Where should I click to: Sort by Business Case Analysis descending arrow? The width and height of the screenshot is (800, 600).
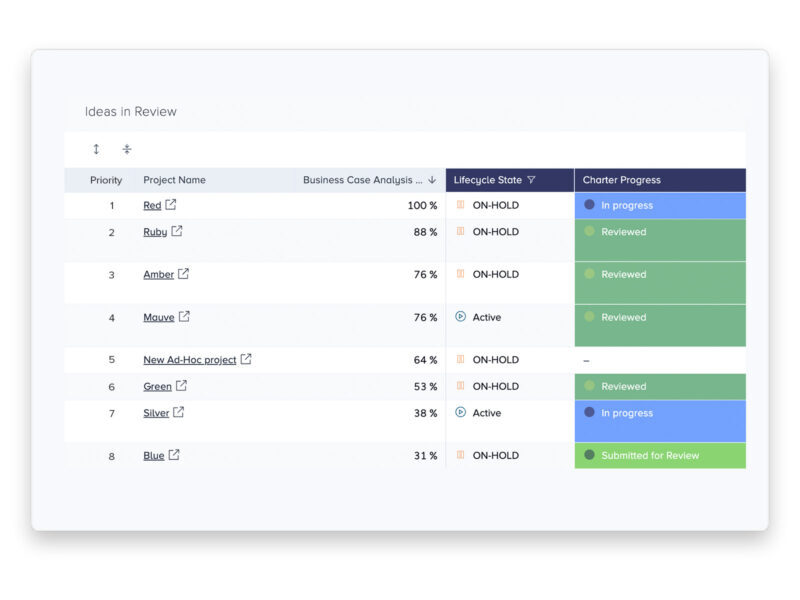click(x=432, y=180)
